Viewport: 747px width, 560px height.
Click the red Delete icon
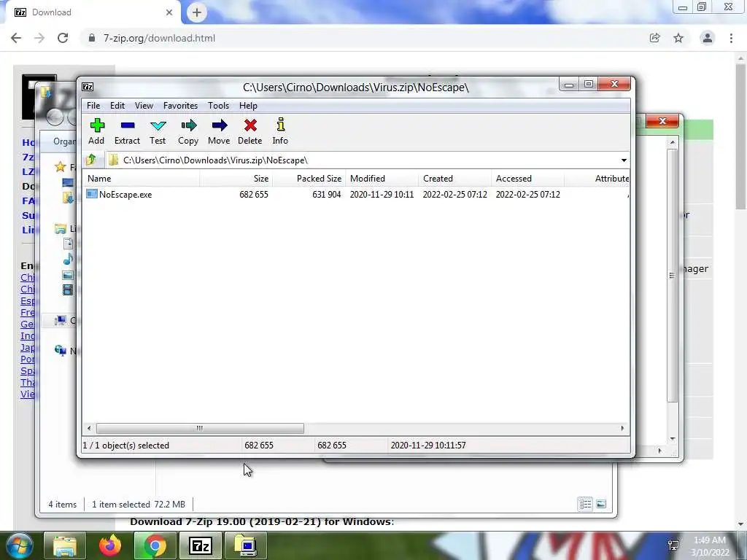[250, 125]
